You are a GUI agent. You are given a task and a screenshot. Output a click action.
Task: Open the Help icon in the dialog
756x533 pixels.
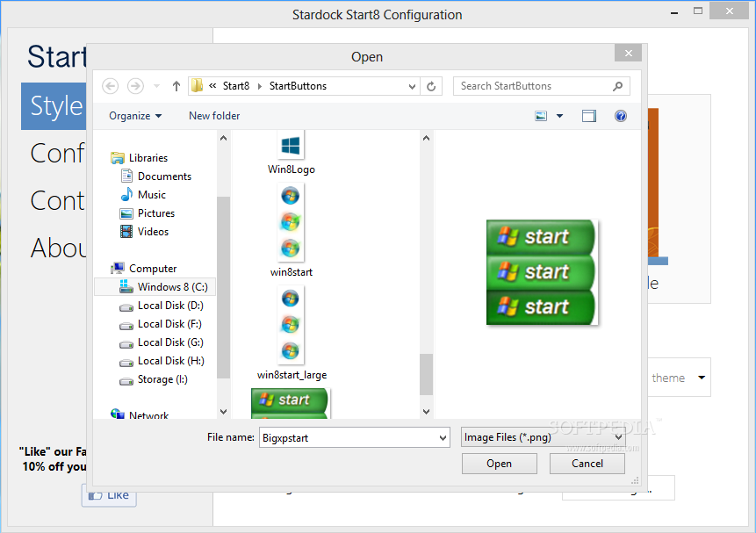click(x=621, y=115)
